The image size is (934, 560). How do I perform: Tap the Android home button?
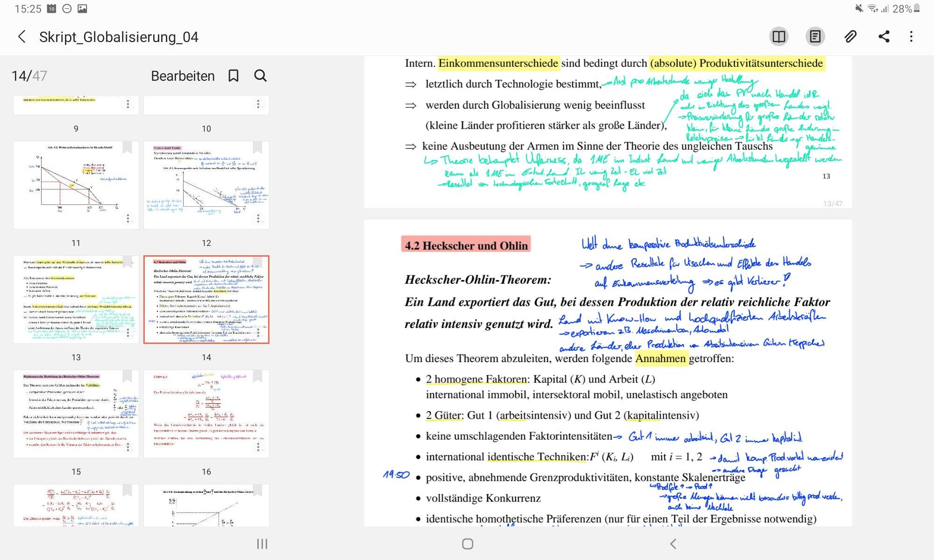pos(467,544)
